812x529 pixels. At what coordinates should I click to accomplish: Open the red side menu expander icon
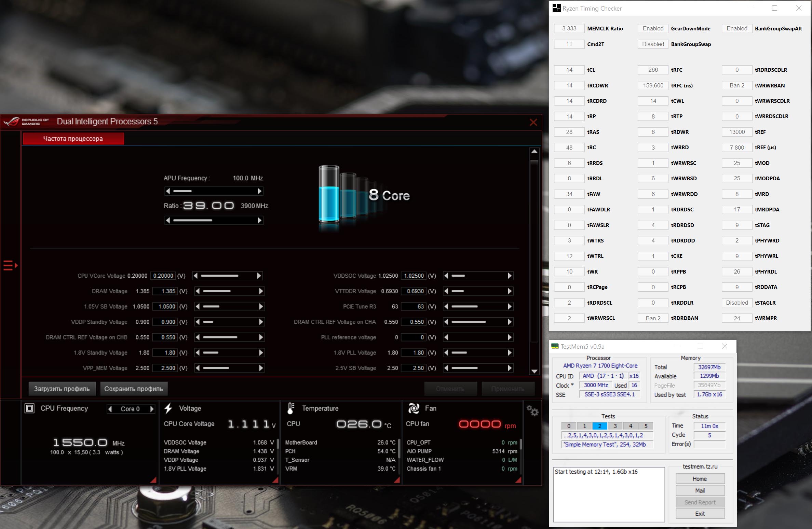point(10,265)
